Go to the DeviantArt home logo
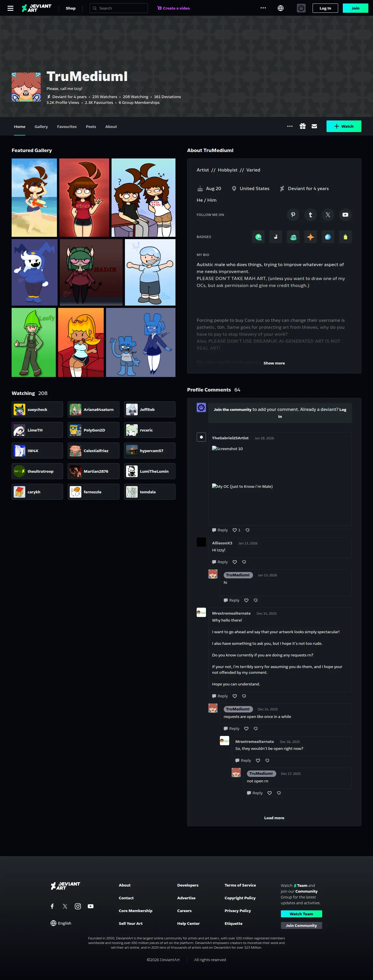373x980 pixels. coord(37,8)
